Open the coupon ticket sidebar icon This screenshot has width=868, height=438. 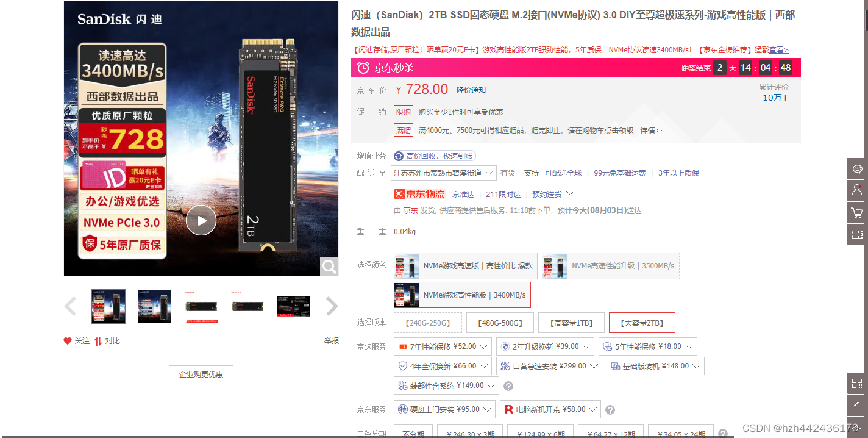pos(857,234)
